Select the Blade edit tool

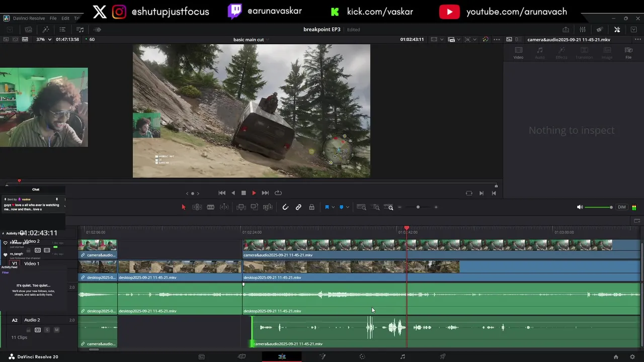pyautogui.click(x=211, y=207)
